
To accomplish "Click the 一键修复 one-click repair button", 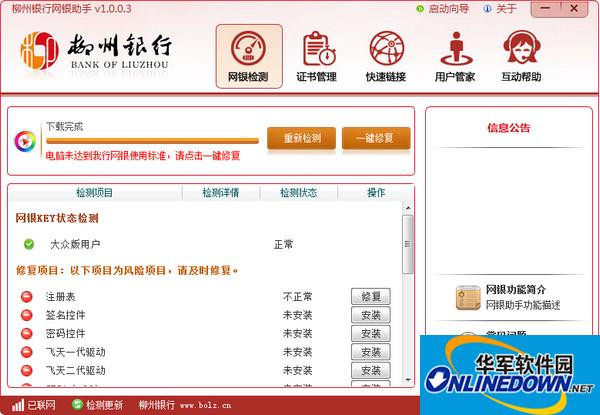I will pyautogui.click(x=376, y=138).
